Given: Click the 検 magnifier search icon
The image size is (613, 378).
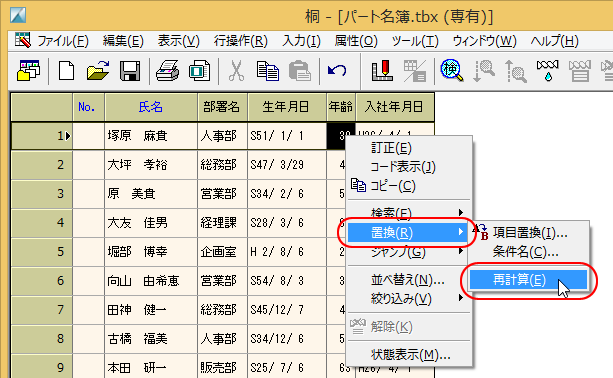Looking at the screenshot, I should click(x=452, y=71).
